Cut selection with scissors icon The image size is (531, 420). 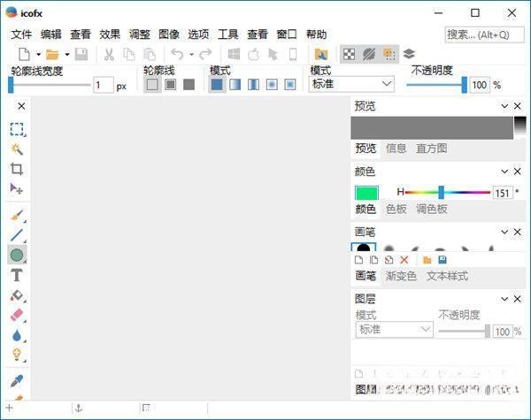point(109,54)
